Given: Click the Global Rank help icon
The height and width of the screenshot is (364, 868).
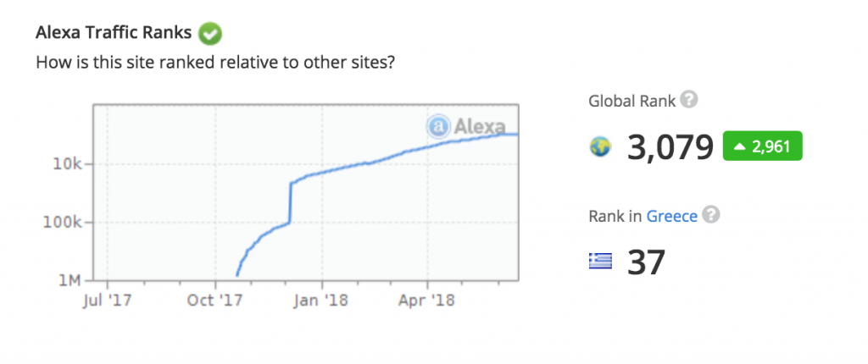Looking at the screenshot, I should click(x=690, y=101).
